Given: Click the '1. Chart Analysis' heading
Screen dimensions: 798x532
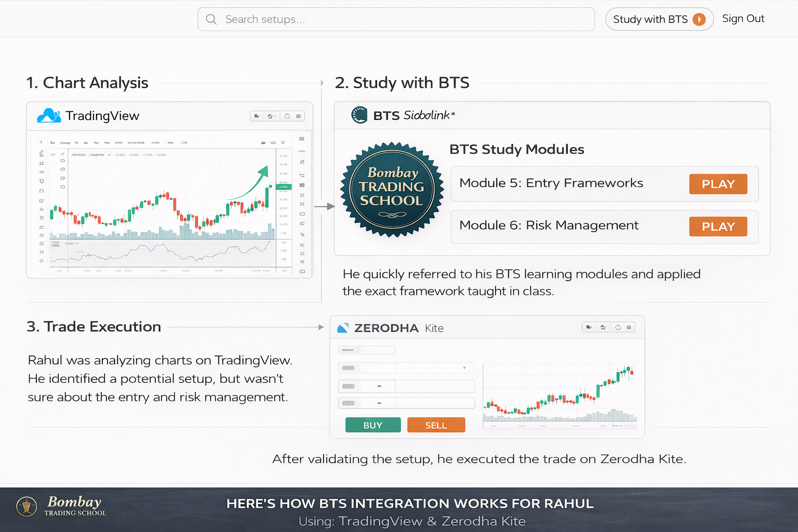Looking at the screenshot, I should [x=87, y=83].
